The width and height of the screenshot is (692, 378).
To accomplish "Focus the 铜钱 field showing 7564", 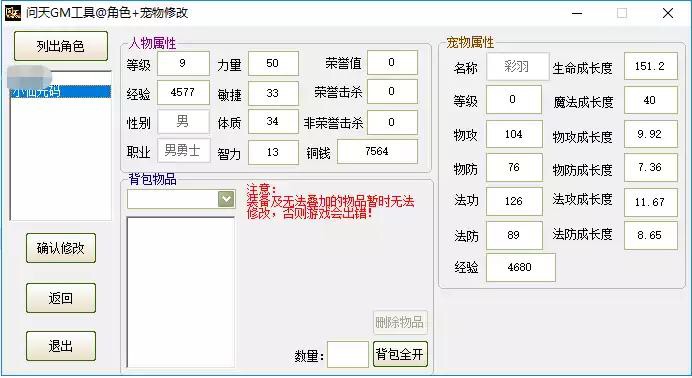I will click(x=377, y=152).
